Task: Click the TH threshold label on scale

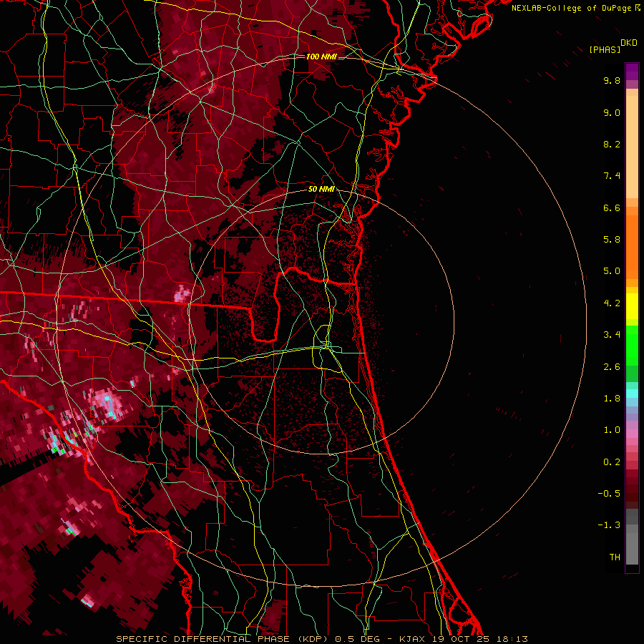Action: click(x=615, y=557)
